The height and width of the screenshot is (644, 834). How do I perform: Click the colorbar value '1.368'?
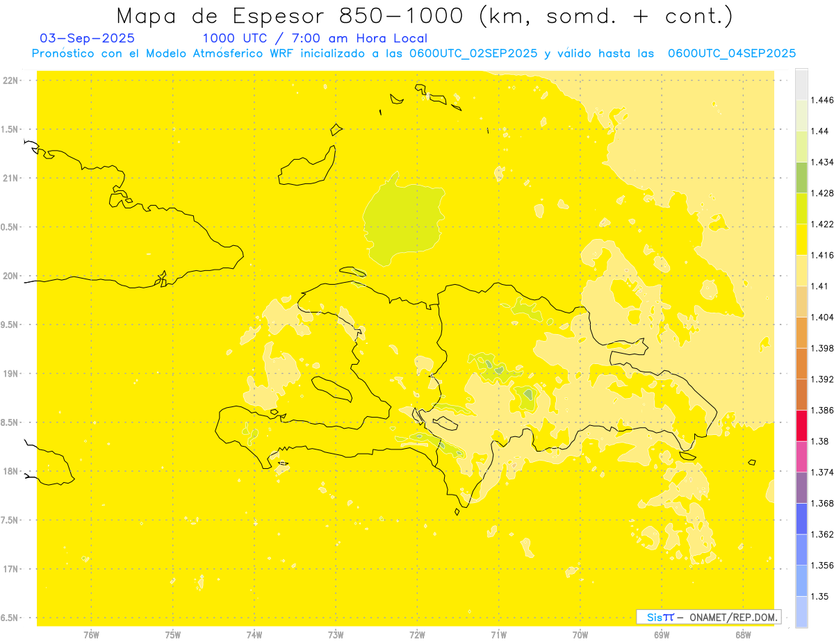(x=822, y=503)
